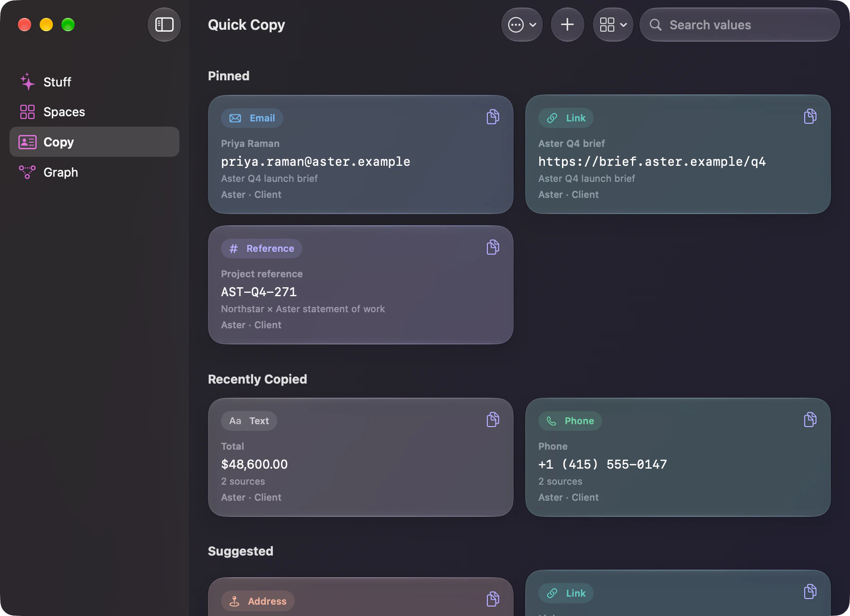Add a new value with plus button
Viewport: 850px width, 616px height.
(x=568, y=25)
